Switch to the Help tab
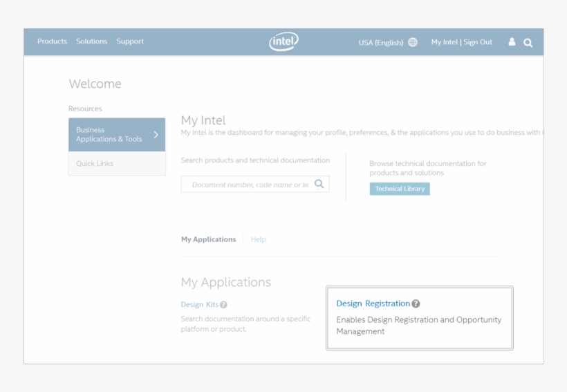Screen dimensions: 567x392 [x=258, y=239]
